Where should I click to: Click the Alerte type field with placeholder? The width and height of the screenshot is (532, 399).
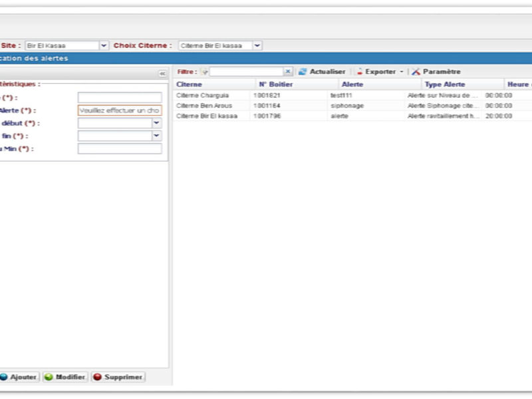point(119,110)
